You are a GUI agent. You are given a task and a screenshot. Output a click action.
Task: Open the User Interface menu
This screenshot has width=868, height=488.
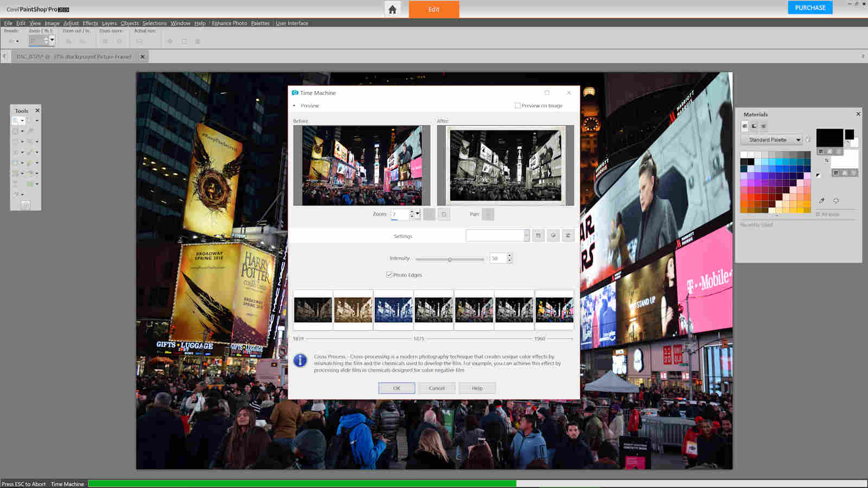pos(292,23)
